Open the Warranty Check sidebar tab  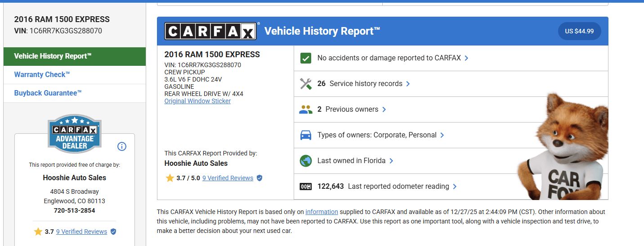tap(42, 75)
